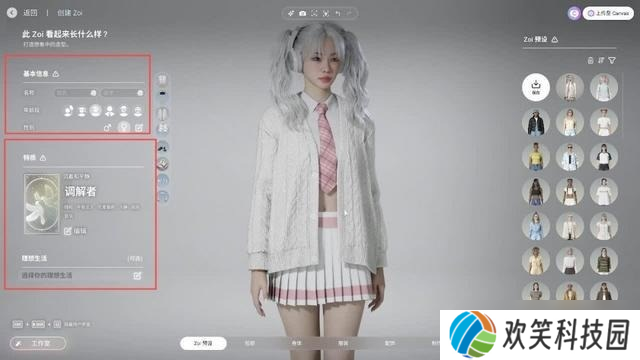Redo the change in top toolbar
The image size is (640, 360).
coord(349,13)
